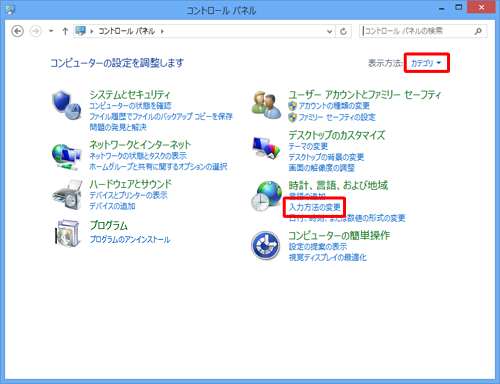Click the Hardware and Sound printer icon
The image size is (500, 384).
pyautogui.click(x=68, y=195)
